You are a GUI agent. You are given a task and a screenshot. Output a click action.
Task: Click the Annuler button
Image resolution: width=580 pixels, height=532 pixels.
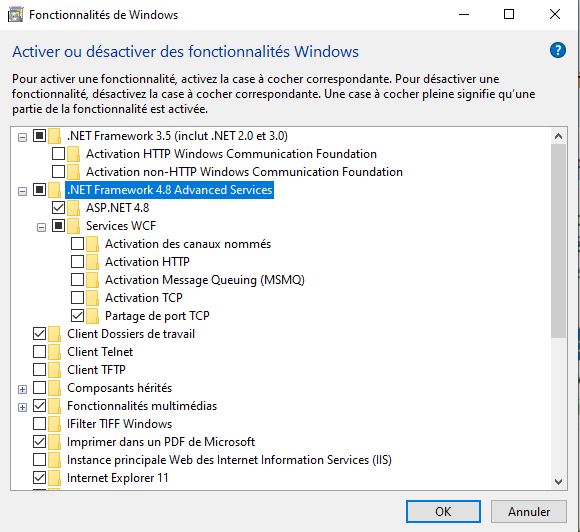tap(529, 512)
